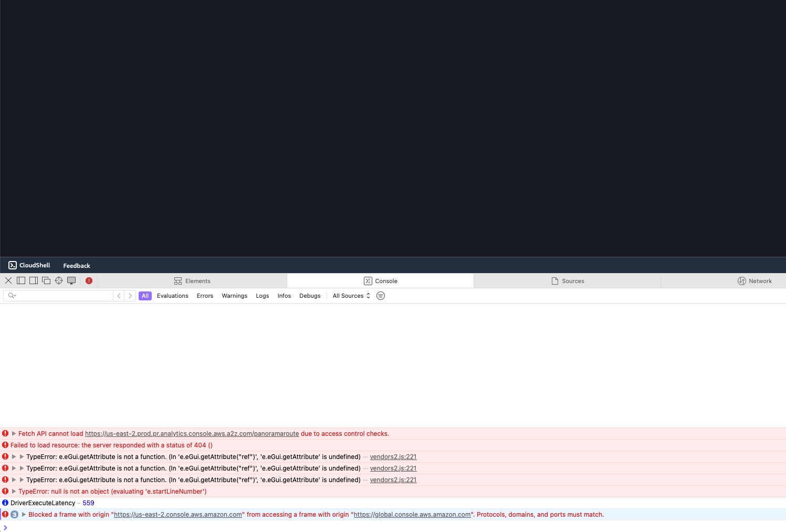Viewport: 786px width, 532px height.
Task: Start element selection with crosshair icon
Action: (59, 280)
